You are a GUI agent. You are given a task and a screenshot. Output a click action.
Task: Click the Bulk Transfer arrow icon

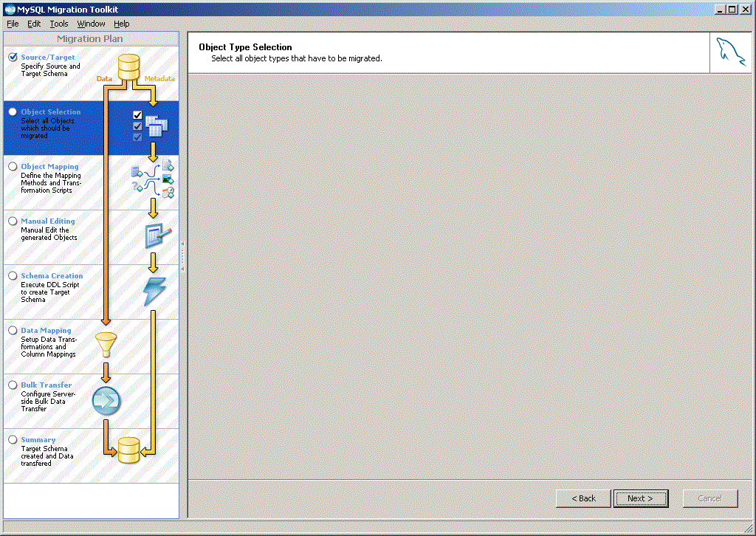(106, 401)
